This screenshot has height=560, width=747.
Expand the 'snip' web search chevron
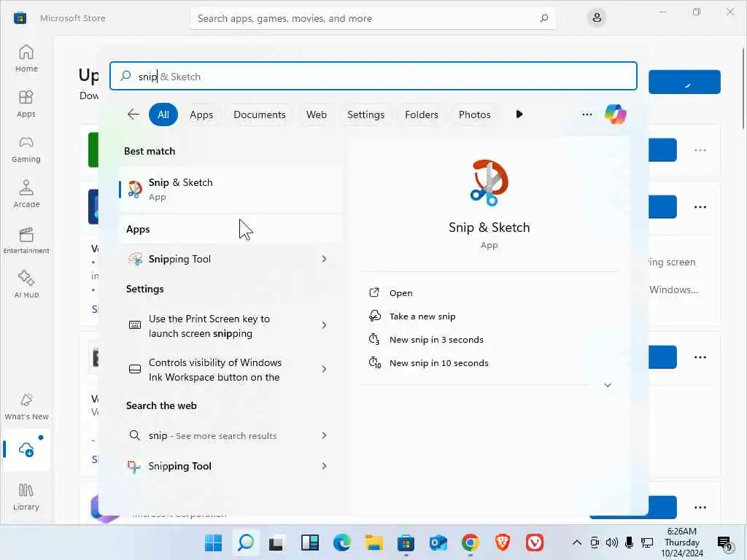[324, 435]
